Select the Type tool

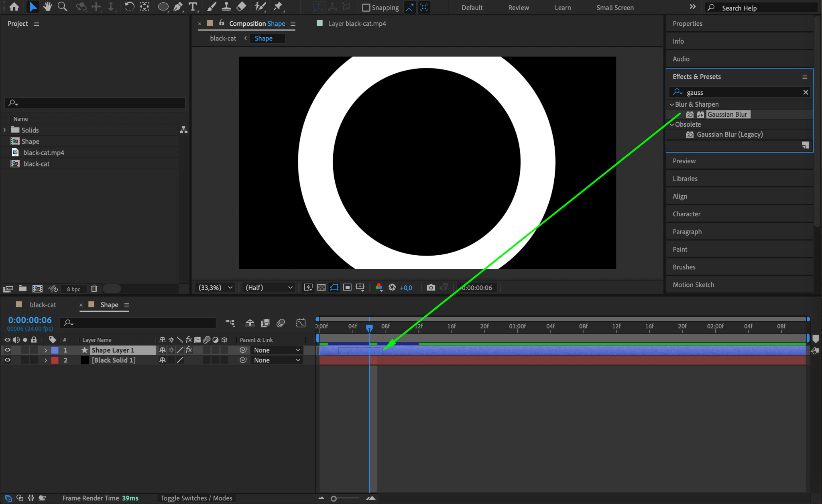coord(193,7)
